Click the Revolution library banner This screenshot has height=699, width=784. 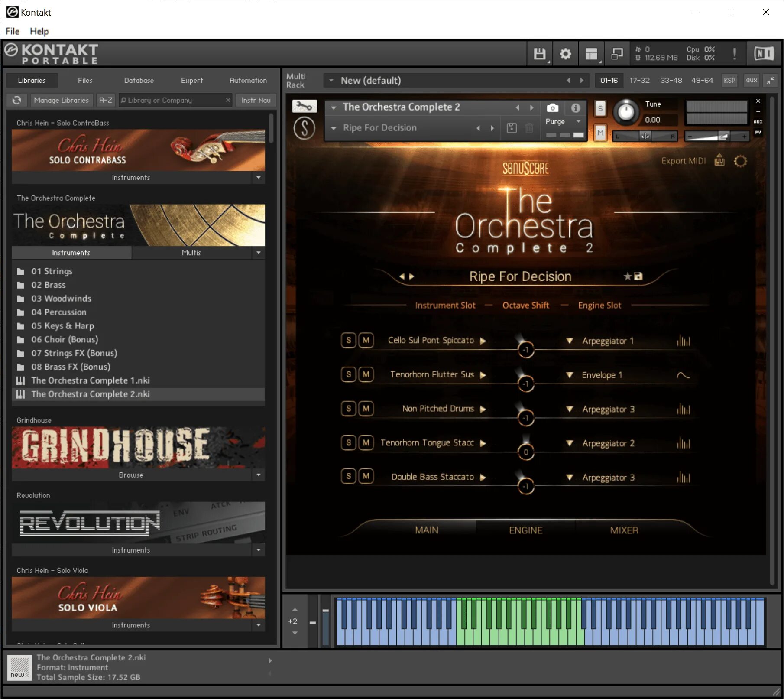click(x=139, y=522)
